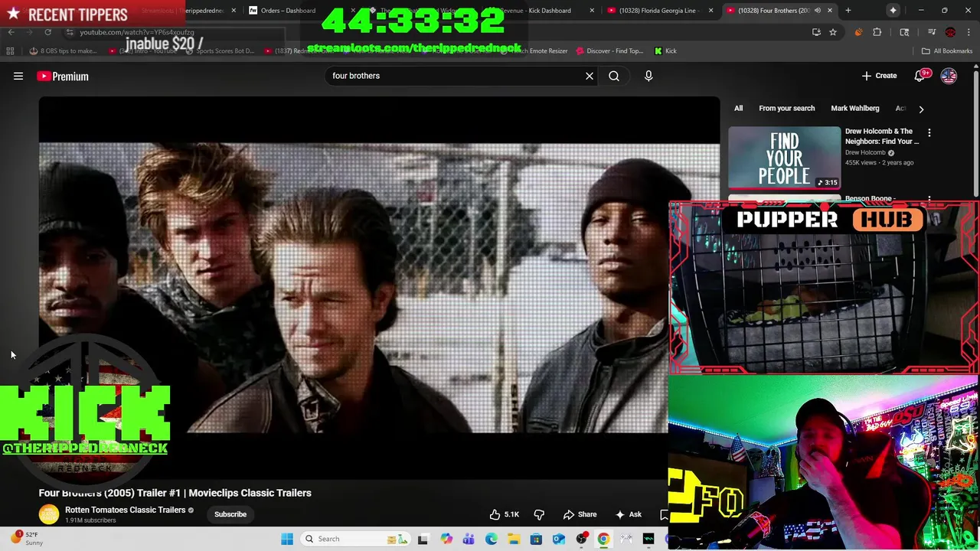980x551 pixels.
Task: Open Google Chrome from taskbar
Action: pos(603,539)
